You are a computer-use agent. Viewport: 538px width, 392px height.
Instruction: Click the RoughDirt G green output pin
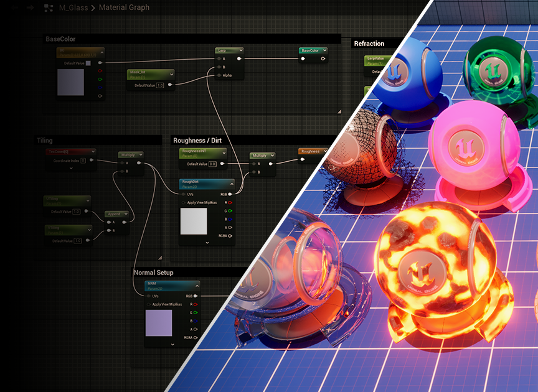click(x=230, y=210)
